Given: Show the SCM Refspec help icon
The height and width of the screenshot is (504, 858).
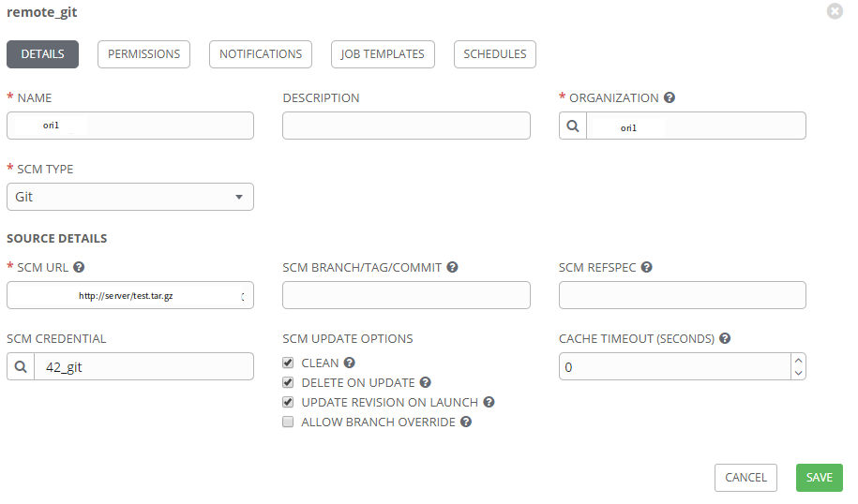Looking at the screenshot, I should coord(646,267).
